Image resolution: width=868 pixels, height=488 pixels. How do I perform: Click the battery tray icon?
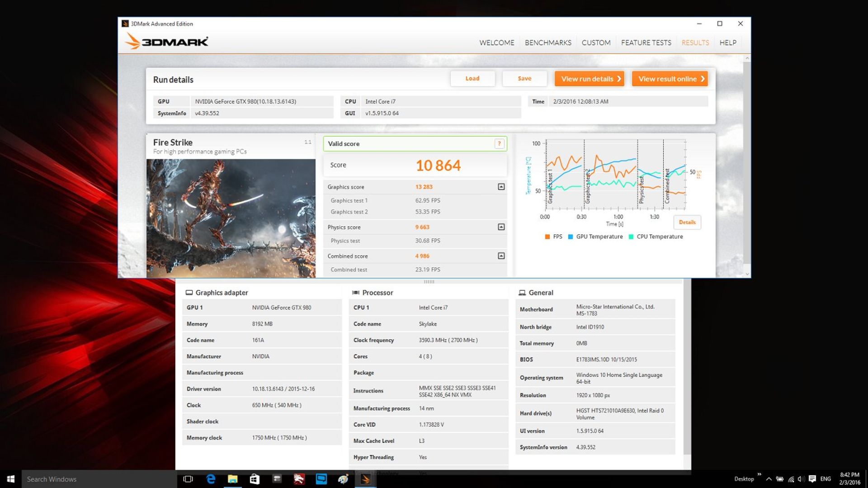tap(780, 479)
